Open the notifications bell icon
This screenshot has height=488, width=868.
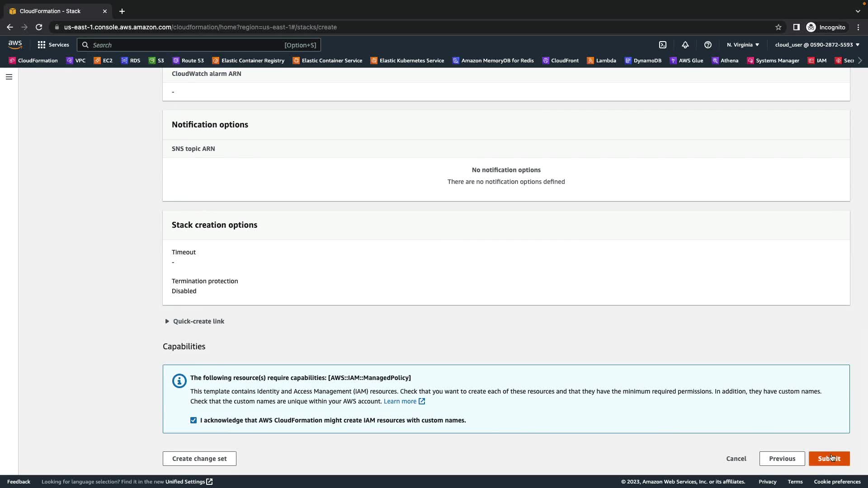point(685,45)
